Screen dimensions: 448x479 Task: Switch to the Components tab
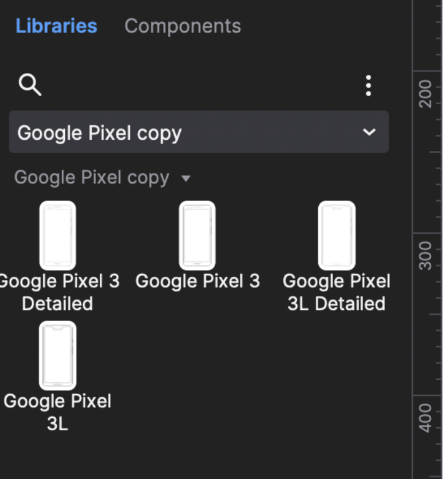(182, 26)
